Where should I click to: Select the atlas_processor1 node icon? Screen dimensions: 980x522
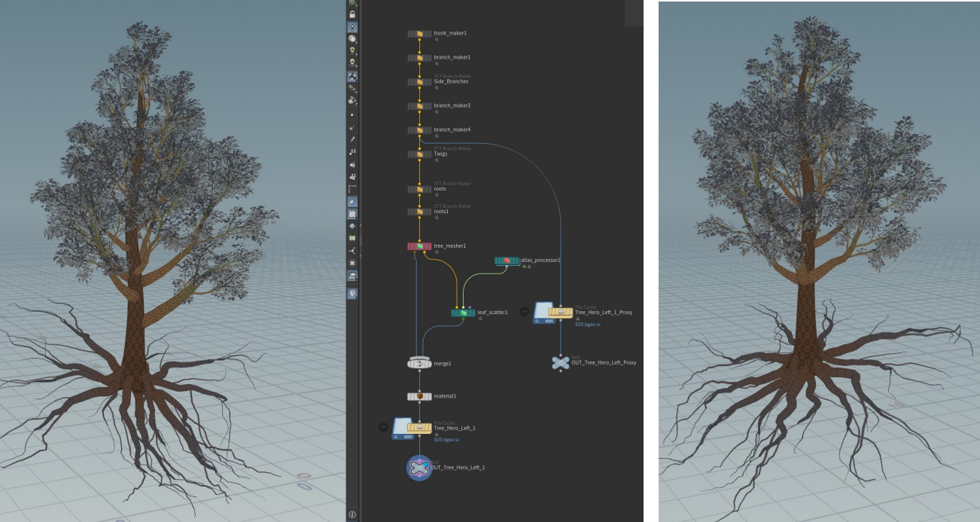coord(507,261)
